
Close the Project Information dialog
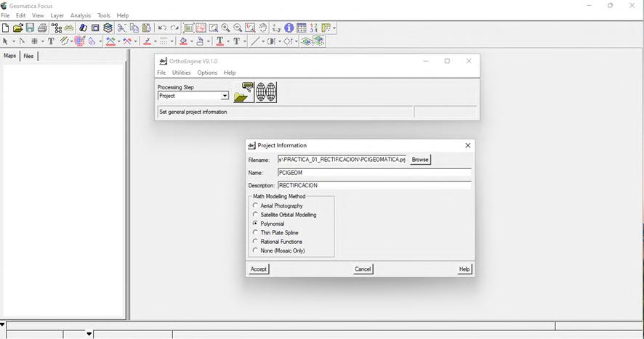click(468, 146)
